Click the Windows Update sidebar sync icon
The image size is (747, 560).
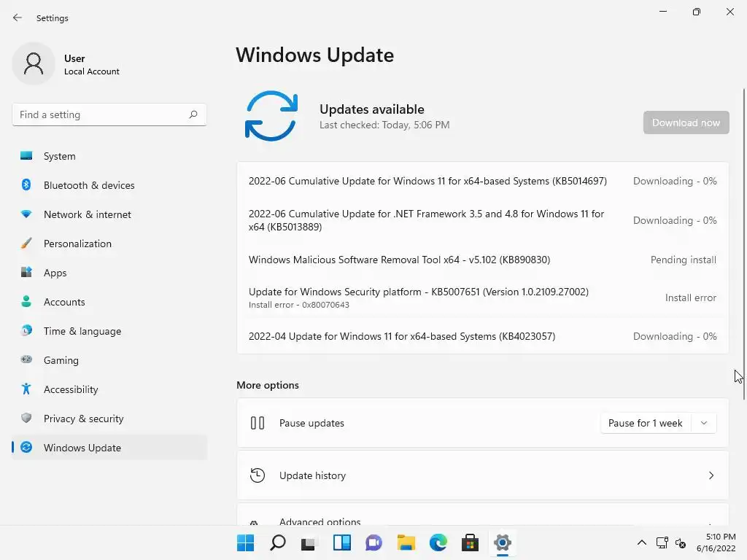coord(26,447)
